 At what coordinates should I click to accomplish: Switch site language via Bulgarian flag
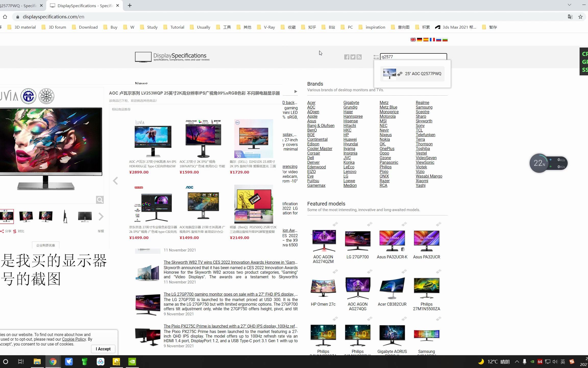tap(445, 40)
